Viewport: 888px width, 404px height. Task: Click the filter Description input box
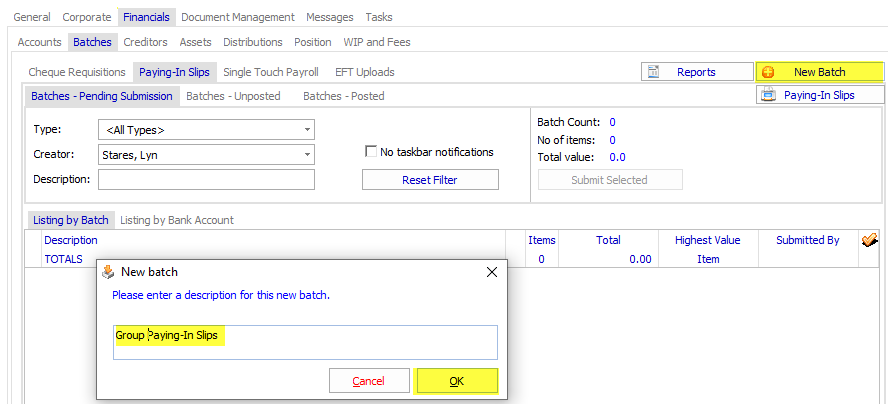[206, 180]
